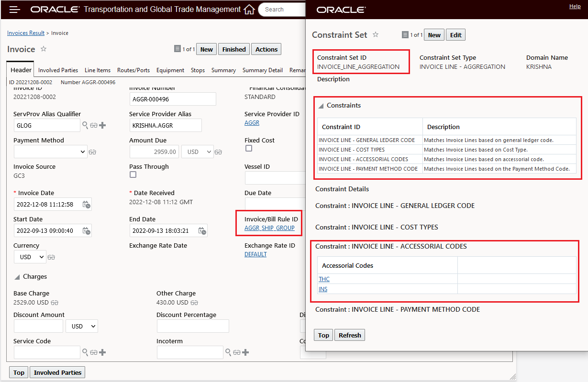The height and width of the screenshot is (382, 588).
Task: Check the Pass Through checkbox
Action: click(x=133, y=175)
